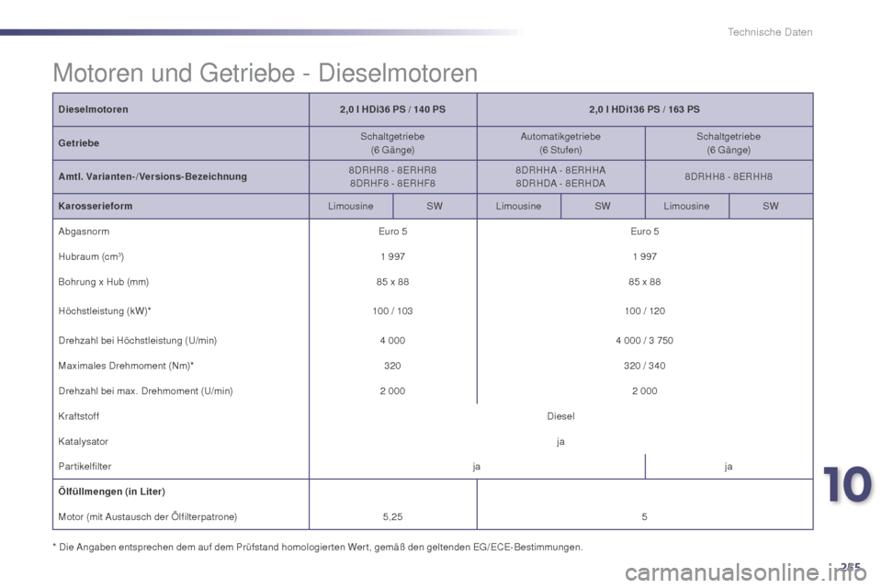Viewport: 882px width, 588px height.
Task: Click the 'Abgasnorm' row label
Action: [x=84, y=232]
